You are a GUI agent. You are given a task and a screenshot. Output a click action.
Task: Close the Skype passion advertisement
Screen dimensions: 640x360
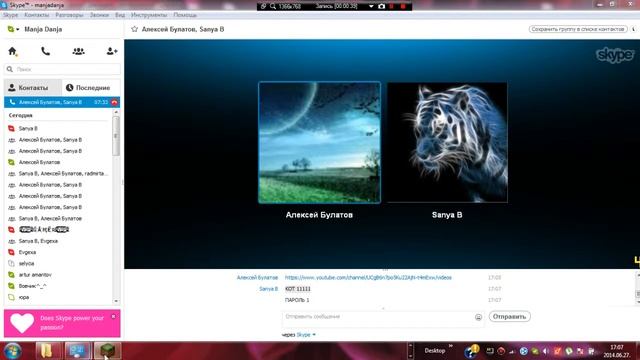(113, 316)
